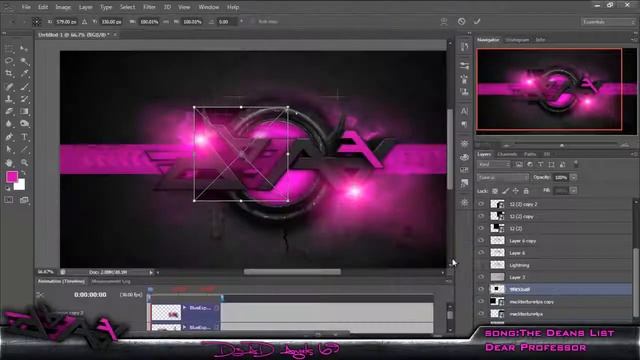
Task: Click the background white color swatch
Action: (x=20, y=184)
